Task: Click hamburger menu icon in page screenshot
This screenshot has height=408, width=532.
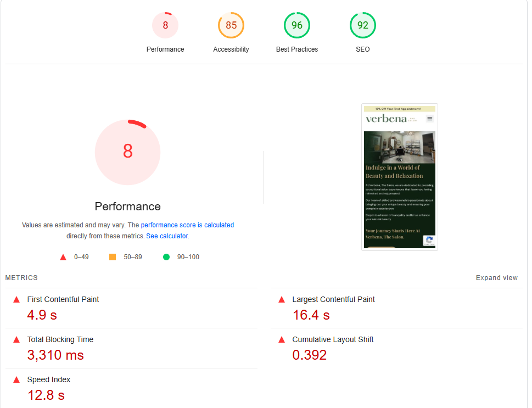Action: pos(429,119)
